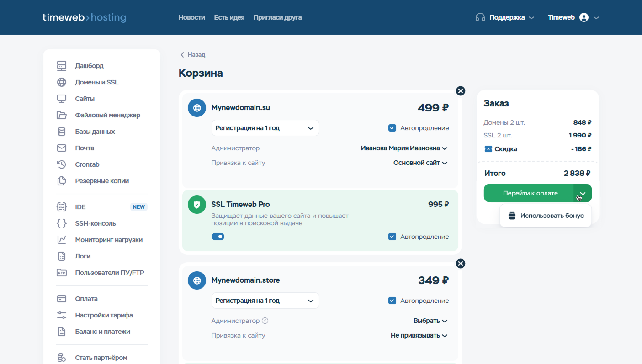Go back via the Назад link
Screen dimensions: 642x364
(192, 54)
